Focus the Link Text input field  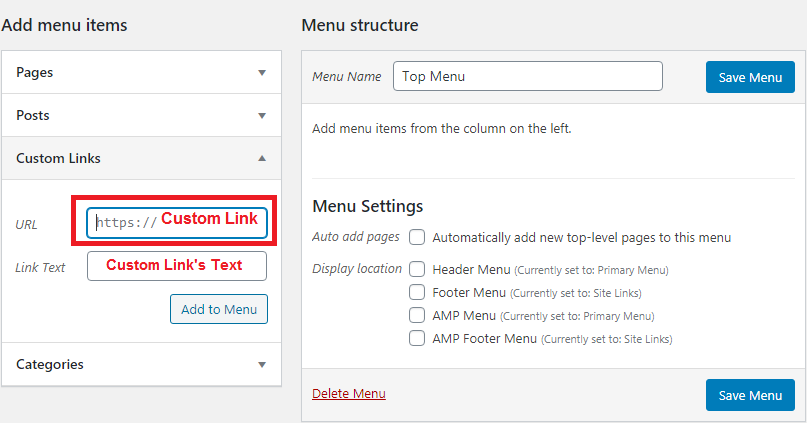pyautogui.click(x=177, y=266)
